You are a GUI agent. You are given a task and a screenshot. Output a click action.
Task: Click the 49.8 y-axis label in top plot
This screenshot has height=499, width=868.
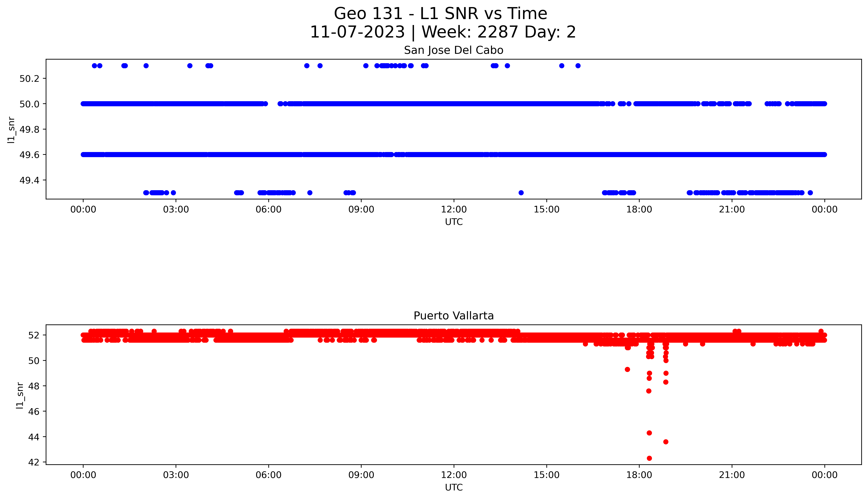click(x=29, y=129)
